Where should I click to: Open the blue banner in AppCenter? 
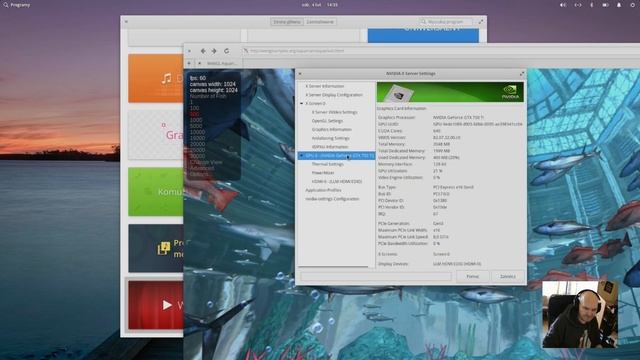423,35
